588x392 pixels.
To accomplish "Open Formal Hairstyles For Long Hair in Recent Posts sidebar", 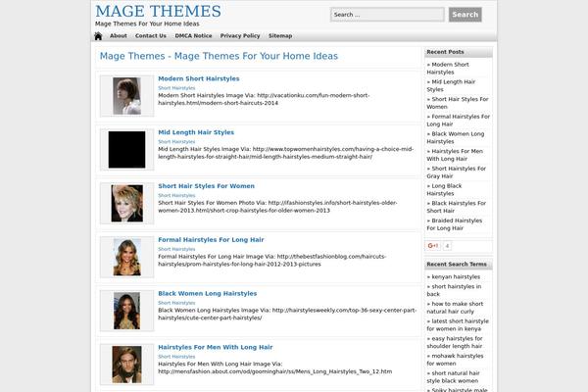I will click(459, 120).
